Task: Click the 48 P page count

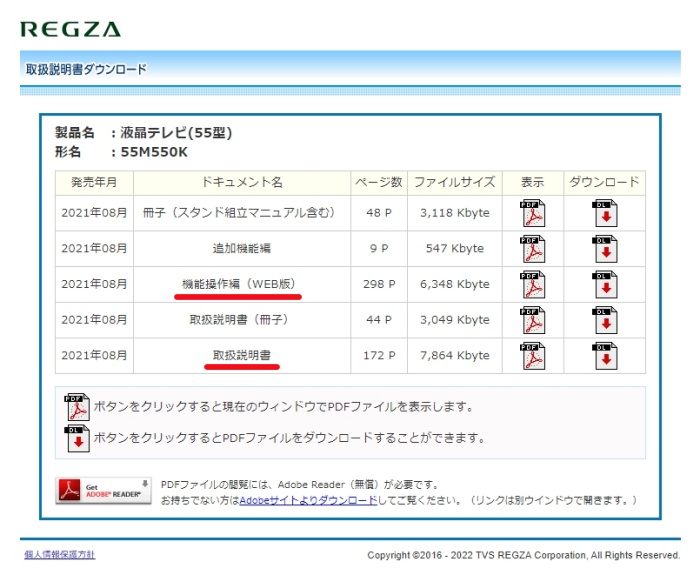Action: 379,213
